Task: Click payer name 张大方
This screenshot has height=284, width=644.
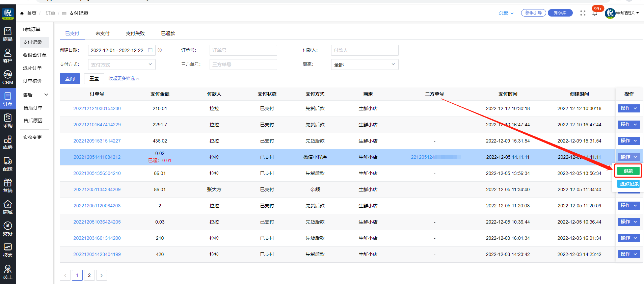Action: click(214, 189)
